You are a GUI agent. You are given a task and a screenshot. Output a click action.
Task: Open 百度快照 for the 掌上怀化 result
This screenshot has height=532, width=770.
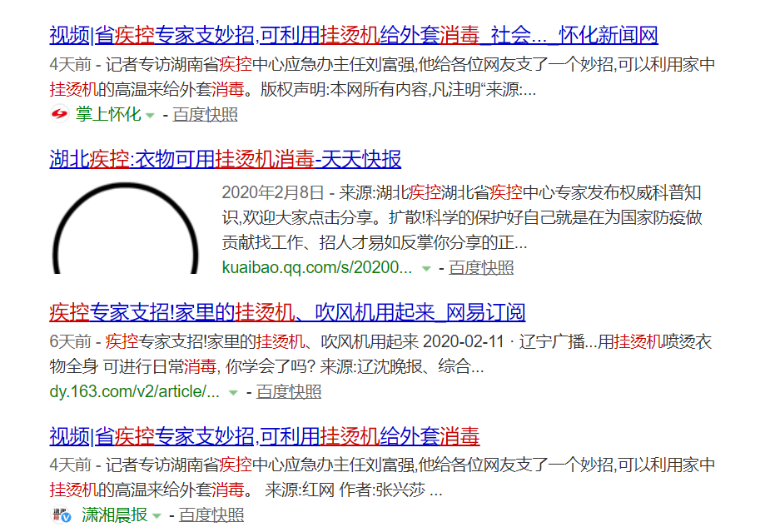206,114
